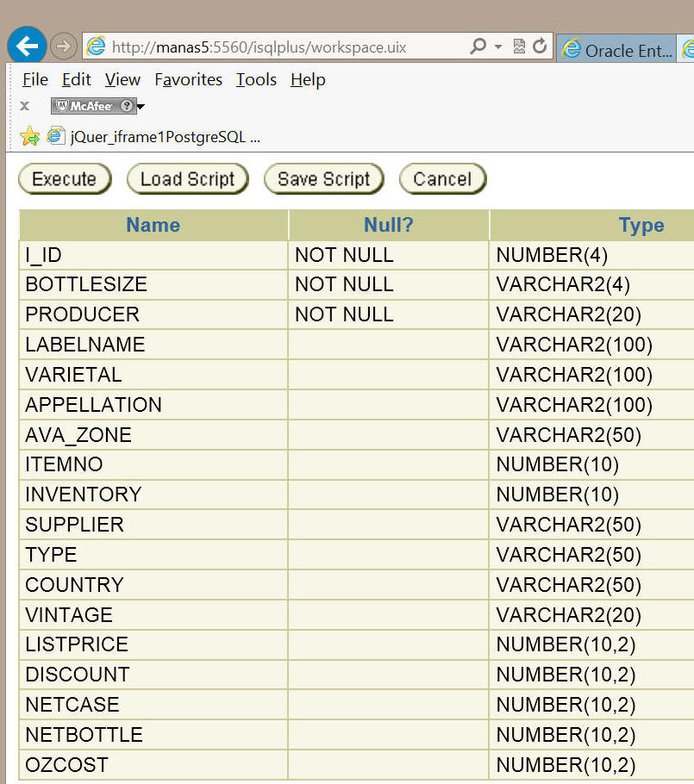Close the McAfee toolbar with X
694x784 pixels.
click(24, 106)
